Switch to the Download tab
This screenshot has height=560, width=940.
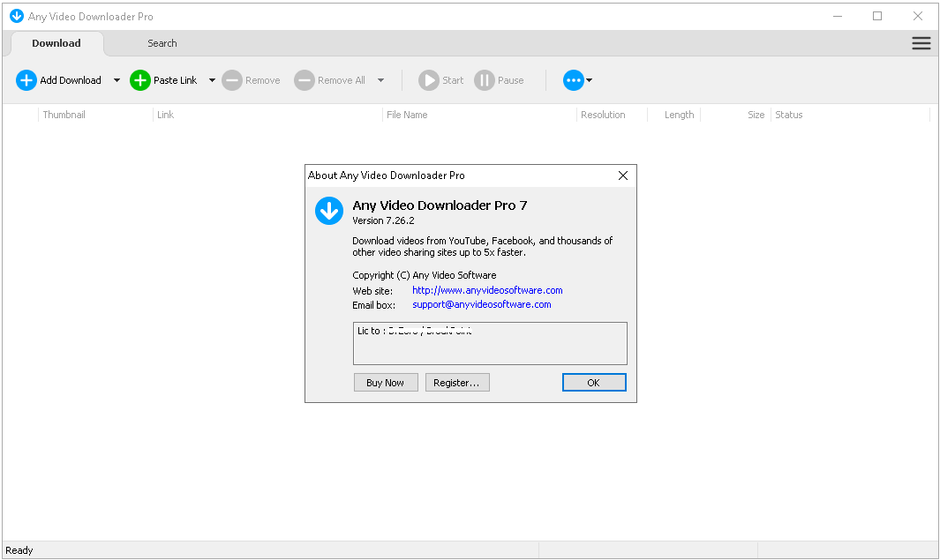[56, 43]
